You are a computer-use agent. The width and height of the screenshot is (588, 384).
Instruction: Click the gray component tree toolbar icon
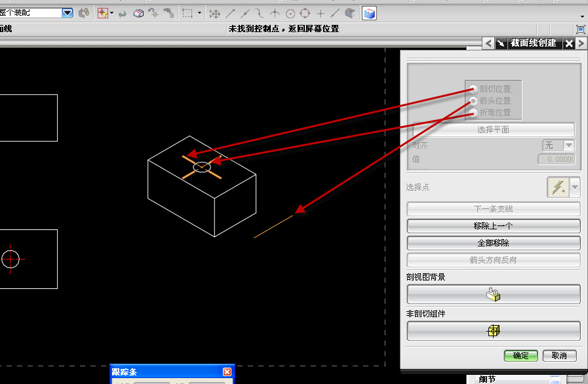168,14
